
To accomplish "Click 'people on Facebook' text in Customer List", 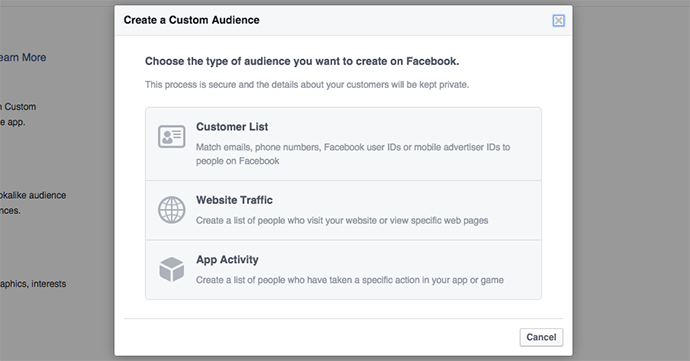I will click(238, 161).
